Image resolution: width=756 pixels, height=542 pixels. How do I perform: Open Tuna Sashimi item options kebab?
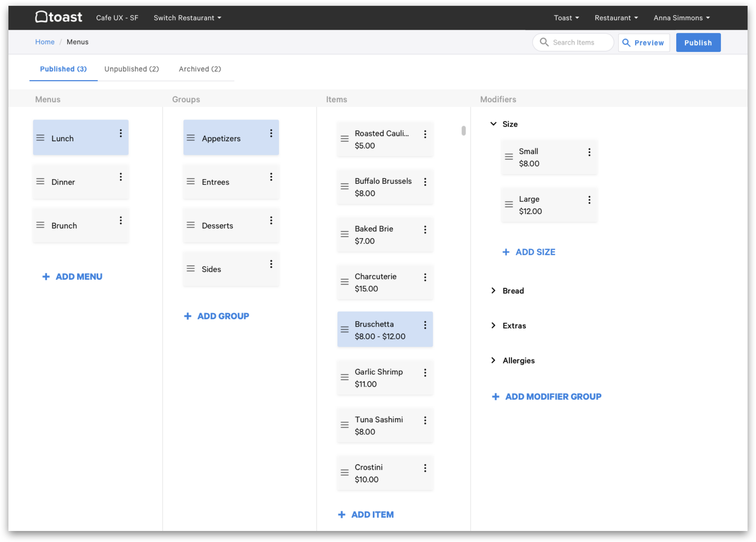[425, 420]
